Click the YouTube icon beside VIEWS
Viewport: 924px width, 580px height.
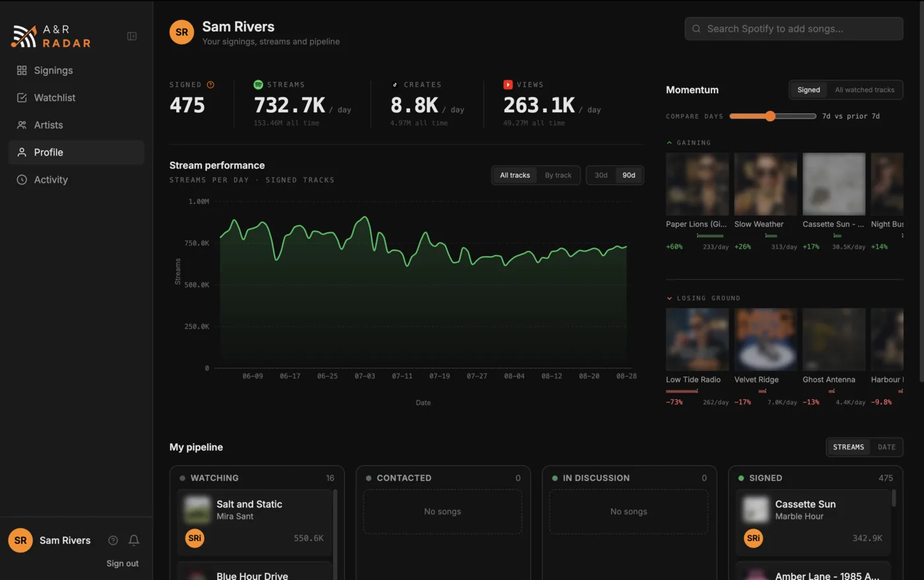508,84
